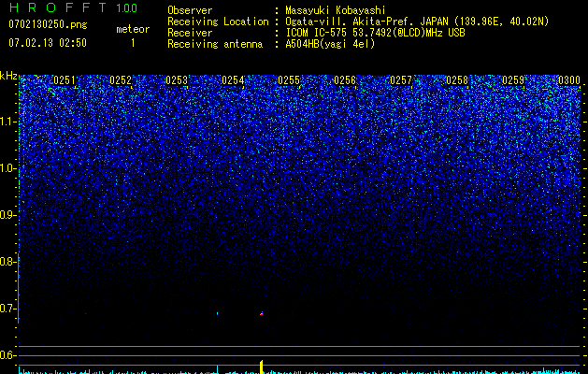Click the meteor count label
The width and height of the screenshot is (588, 374).
point(133,29)
